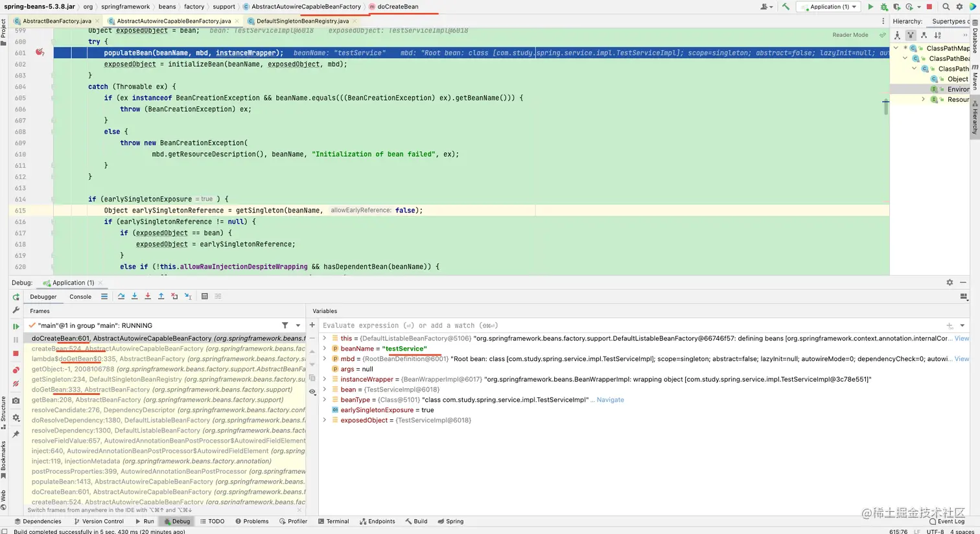Open the thread selector dropdown arrow

[x=298, y=325]
